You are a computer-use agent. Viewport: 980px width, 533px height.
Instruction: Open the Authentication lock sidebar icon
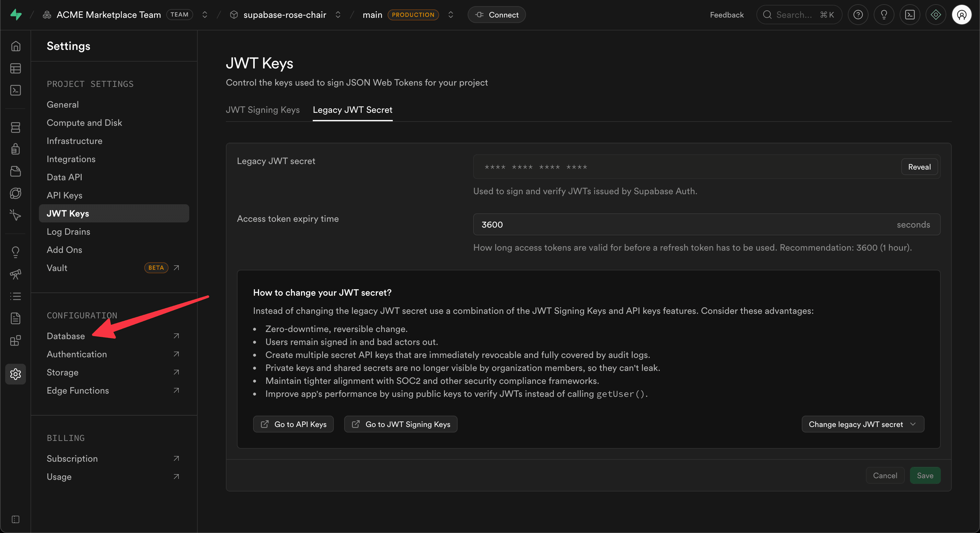pyautogui.click(x=16, y=149)
